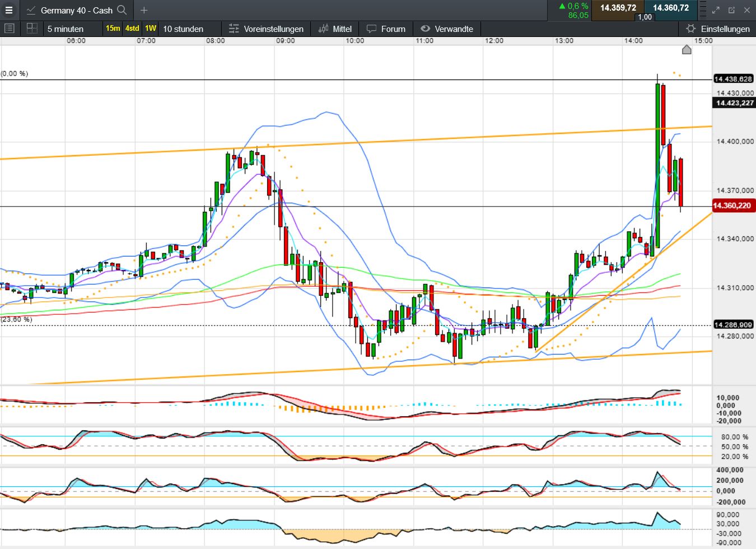Open the 10 stunden range dropdown
This screenshot has width=756, height=549.
coord(183,29)
